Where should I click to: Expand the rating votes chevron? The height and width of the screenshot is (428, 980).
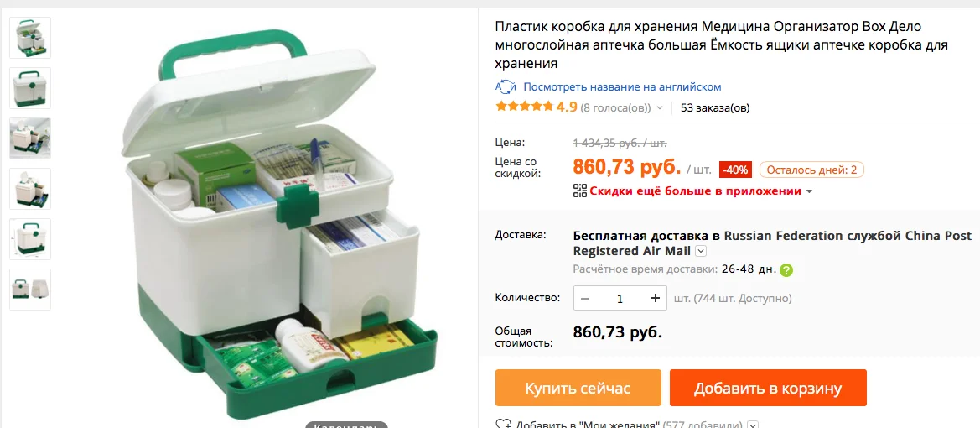[660, 108]
